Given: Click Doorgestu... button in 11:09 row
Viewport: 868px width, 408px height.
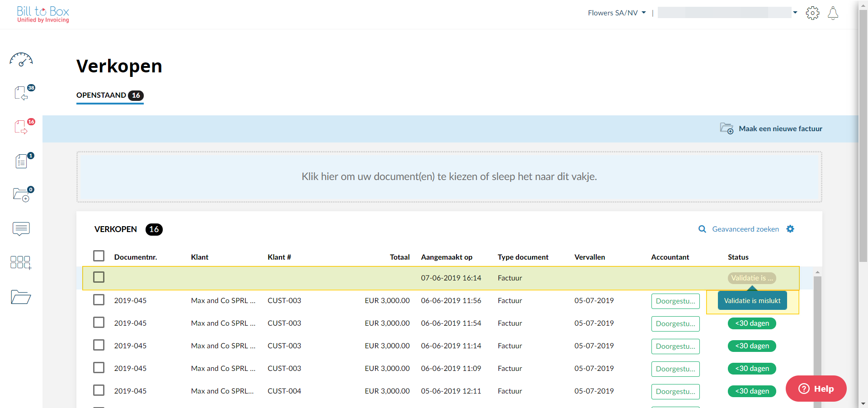Looking at the screenshot, I should click(675, 369).
